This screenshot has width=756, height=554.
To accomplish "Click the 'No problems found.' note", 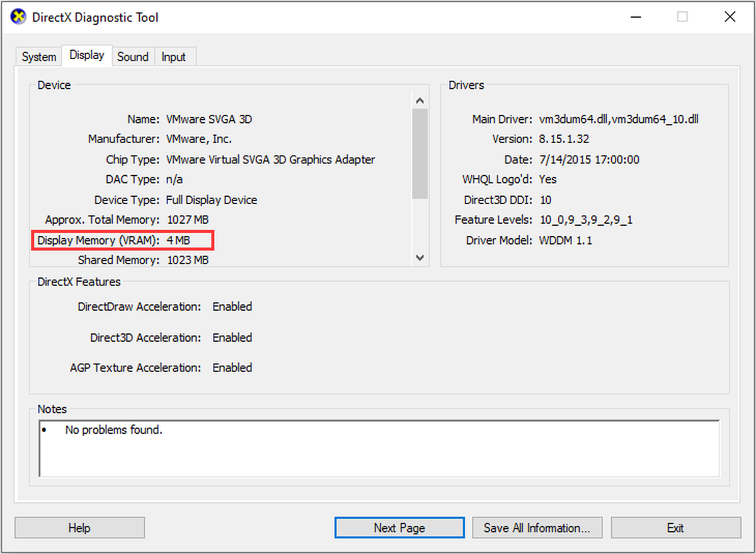I will tap(114, 430).
